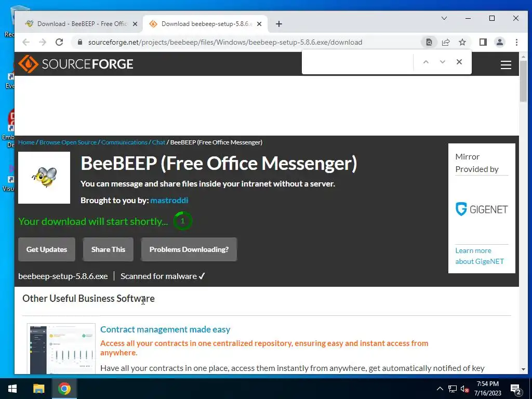Click the muted volume tray icon
532x399 pixels.
tap(465, 389)
